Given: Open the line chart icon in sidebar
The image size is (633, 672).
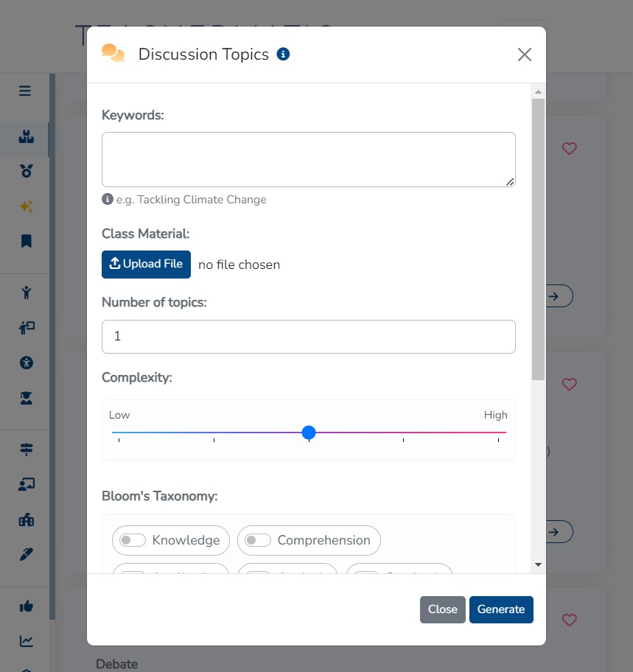Looking at the screenshot, I should coord(26,641).
